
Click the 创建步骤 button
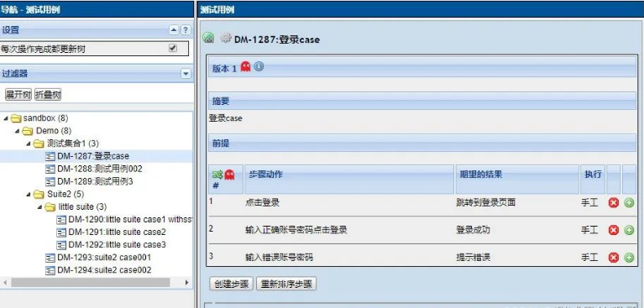point(231,284)
